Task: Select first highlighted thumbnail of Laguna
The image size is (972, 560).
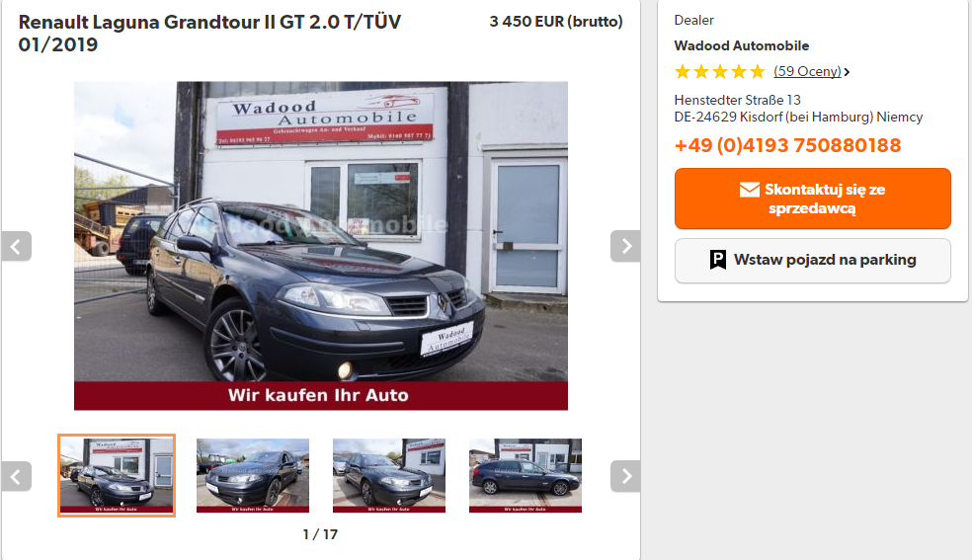Action: (x=117, y=476)
